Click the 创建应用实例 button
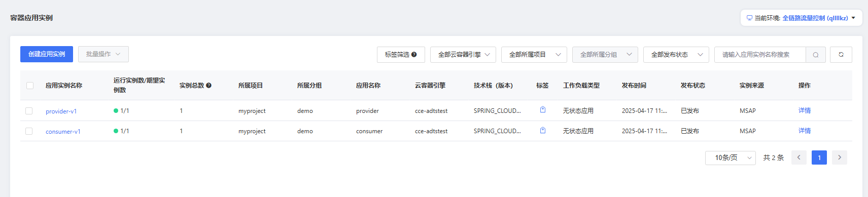This screenshot has width=868, height=197. (x=47, y=54)
